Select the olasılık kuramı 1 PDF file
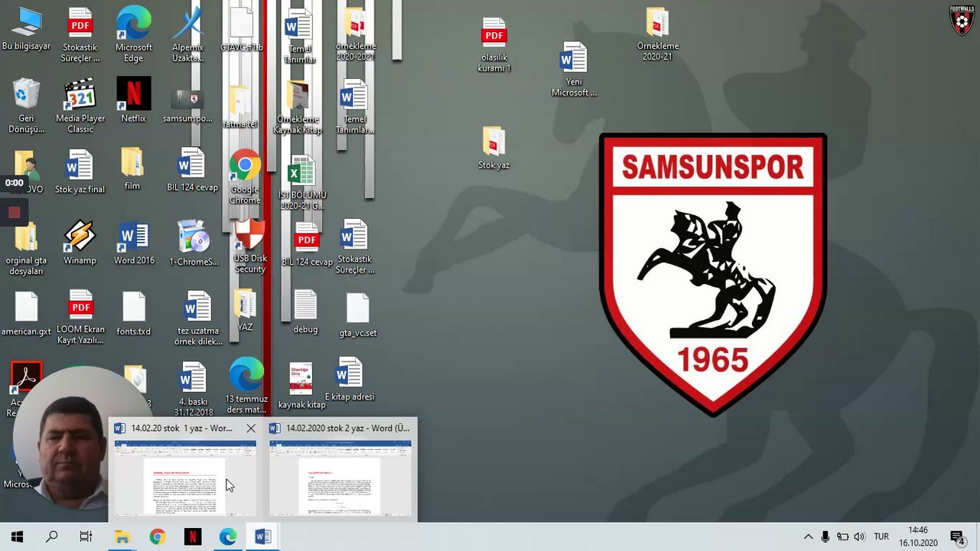The image size is (980, 551). [x=494, y=45]
